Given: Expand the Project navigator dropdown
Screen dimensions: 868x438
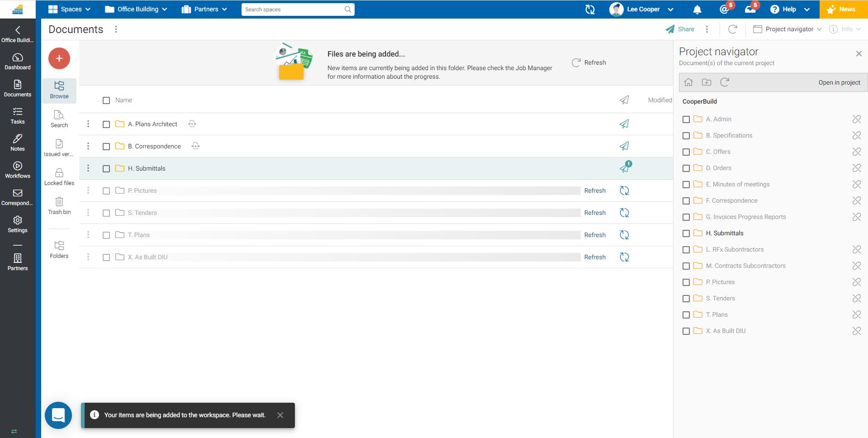Looking at the screenshot, I should click(x=787, y=29).
